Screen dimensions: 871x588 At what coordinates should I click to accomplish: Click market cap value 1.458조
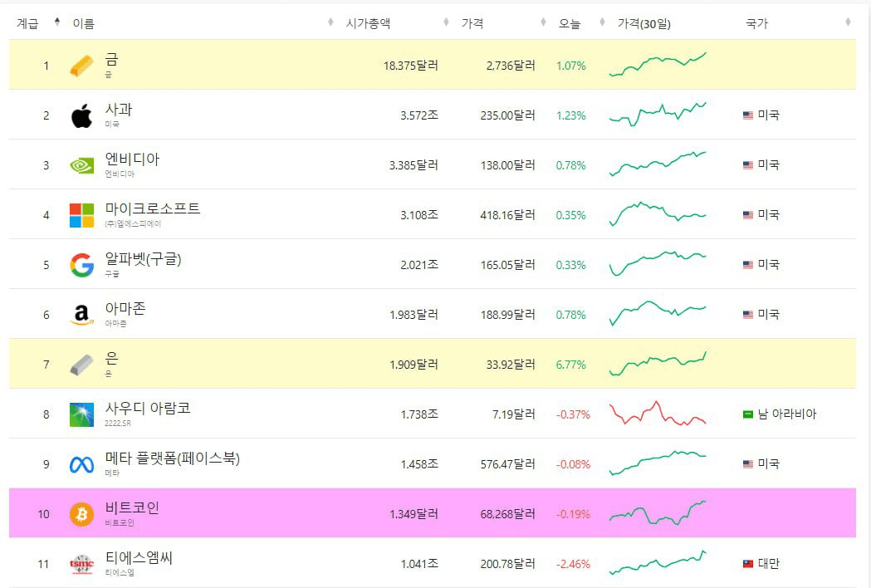[x=419, y=464]
